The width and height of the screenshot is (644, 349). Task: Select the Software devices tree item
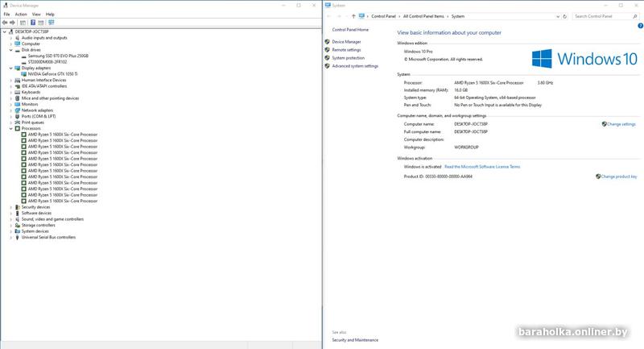pos(36,213)
